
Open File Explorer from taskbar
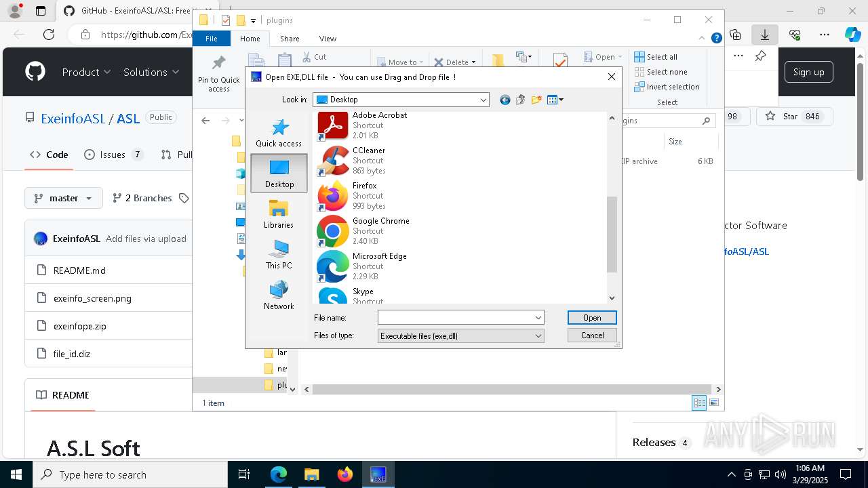click(311, 474)
